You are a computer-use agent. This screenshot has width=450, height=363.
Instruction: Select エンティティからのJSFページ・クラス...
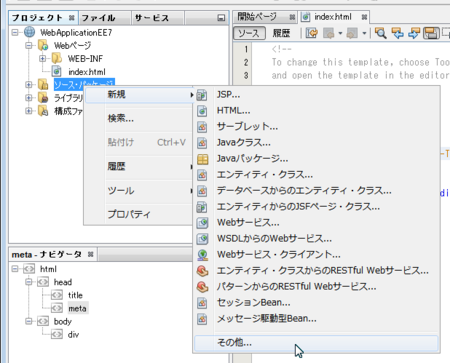pyautogui.click(x=316, y=207)
